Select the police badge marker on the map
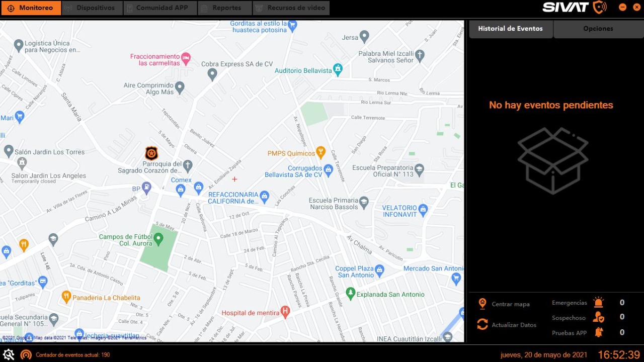The height and width of the screenshot is (362, 644). coord(151,153)
